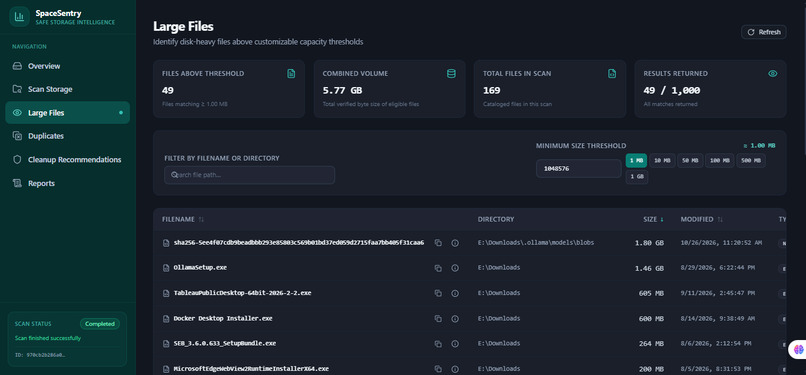Show info for SEB_3.6.0.633_SetupBundle.exe
Viewport: 806px width, 375px height.
455,344
